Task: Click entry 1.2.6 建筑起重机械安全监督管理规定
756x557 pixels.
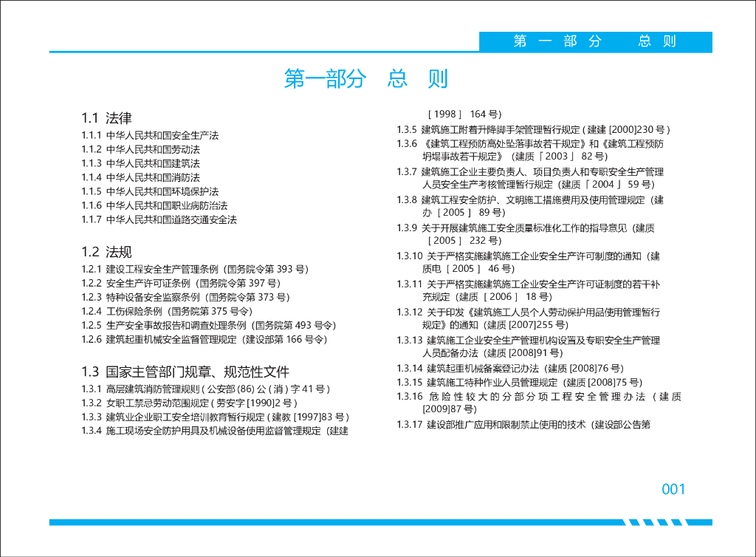Action: [204, 340]
